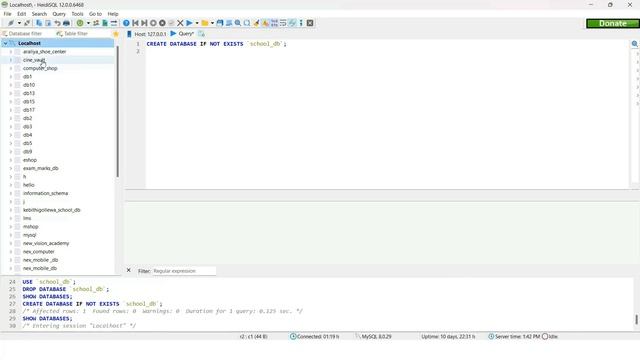Click the wrap long lines icon
The height and width of the screenshot is (360, 640).
click(x=283, y=23)
